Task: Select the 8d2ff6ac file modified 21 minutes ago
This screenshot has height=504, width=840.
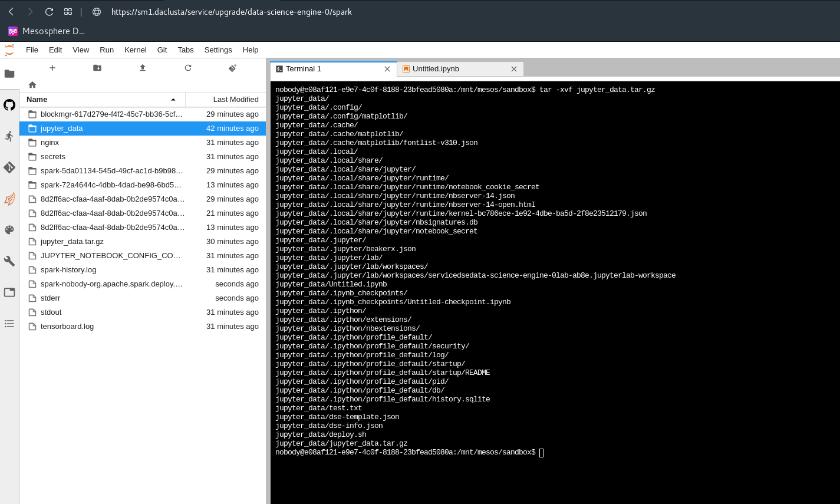Action: click(x=143, y=213)
